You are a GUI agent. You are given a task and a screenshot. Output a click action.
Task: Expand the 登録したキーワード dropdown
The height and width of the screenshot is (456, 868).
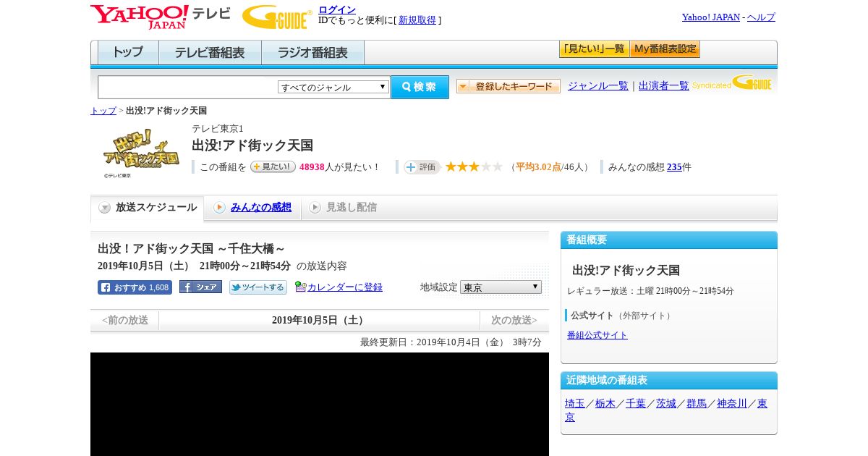pyautogui.click(x=509, y=86)
